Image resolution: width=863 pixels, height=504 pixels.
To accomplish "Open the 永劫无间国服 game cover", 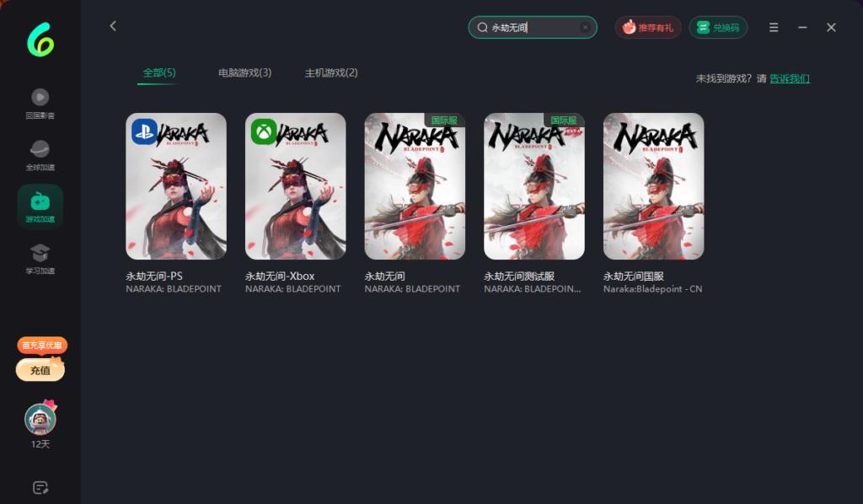I will (654, 186).
